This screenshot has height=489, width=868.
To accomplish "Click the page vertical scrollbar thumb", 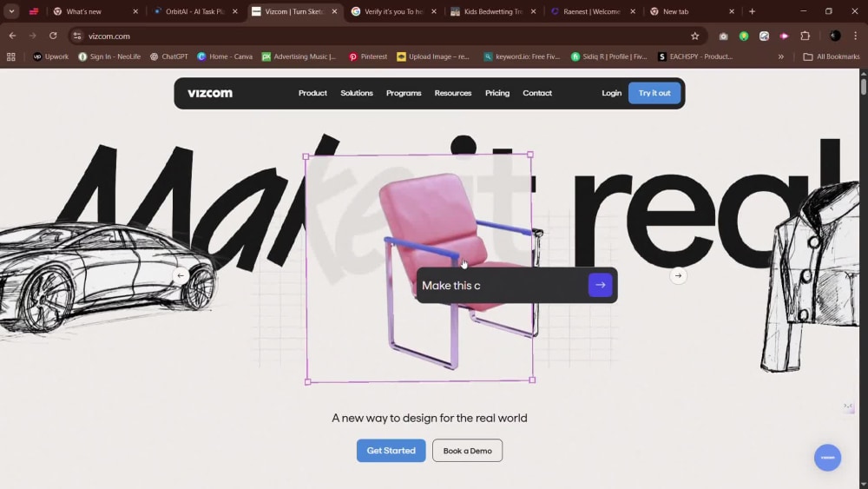I will (864, 87).
